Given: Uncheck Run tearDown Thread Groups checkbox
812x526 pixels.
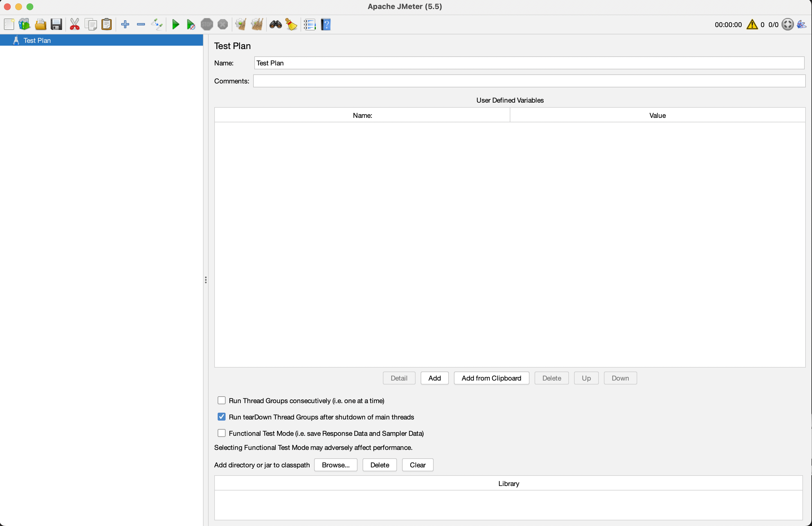Looking at the screenshot, I should click(222, 417).
